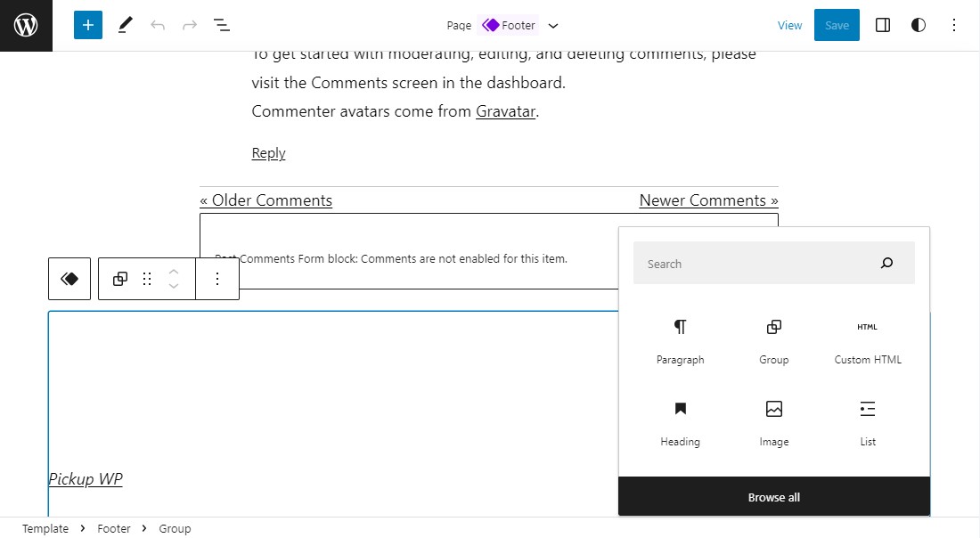
Task: Focus the block Search field
Action: coord(773,264)
